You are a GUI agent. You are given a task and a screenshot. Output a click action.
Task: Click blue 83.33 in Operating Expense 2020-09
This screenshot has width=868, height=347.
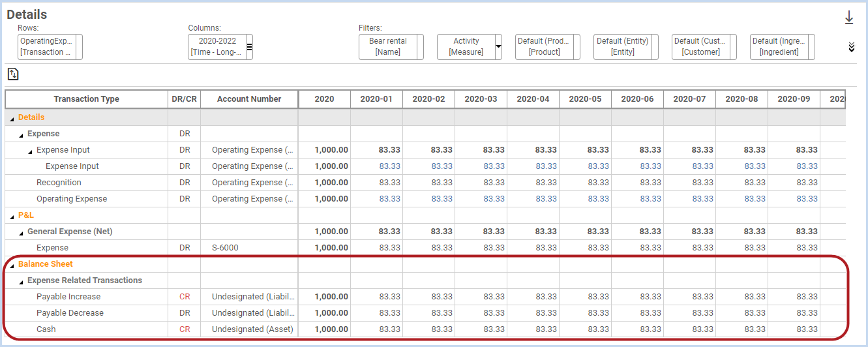tap(807, 199)
